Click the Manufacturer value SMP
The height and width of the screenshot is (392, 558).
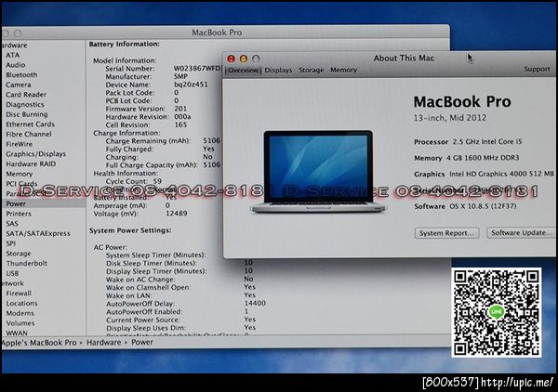(x=180, y=76)
